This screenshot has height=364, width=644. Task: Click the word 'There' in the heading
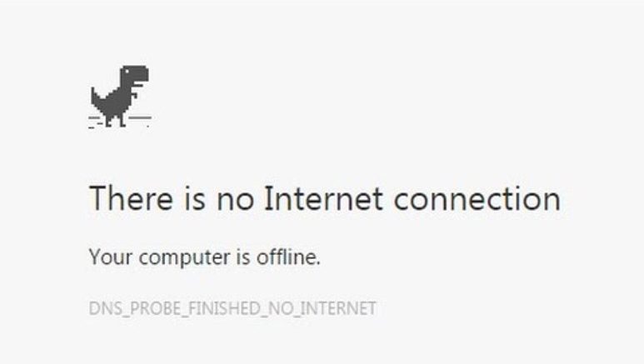(x=131, y=198)
